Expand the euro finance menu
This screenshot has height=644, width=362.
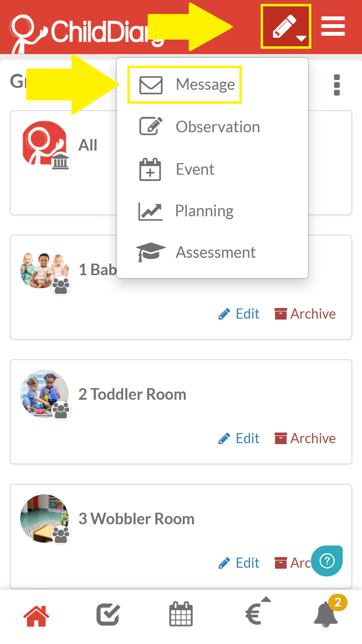click(x=256, y=612)
